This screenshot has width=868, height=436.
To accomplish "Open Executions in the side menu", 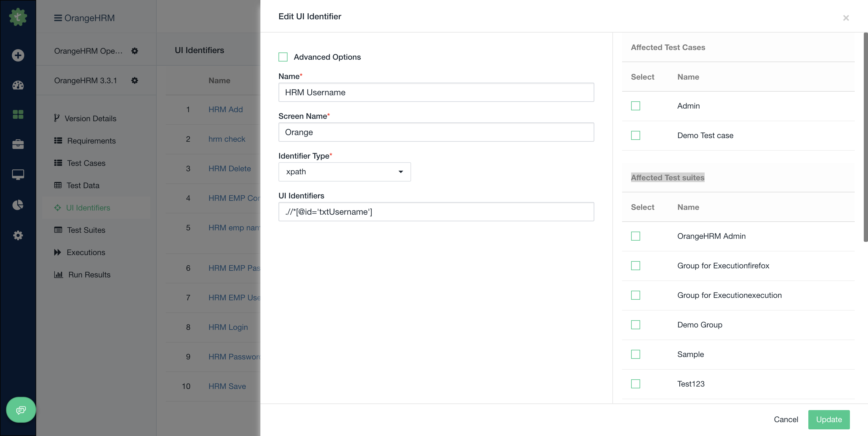I will pos(86,252).
